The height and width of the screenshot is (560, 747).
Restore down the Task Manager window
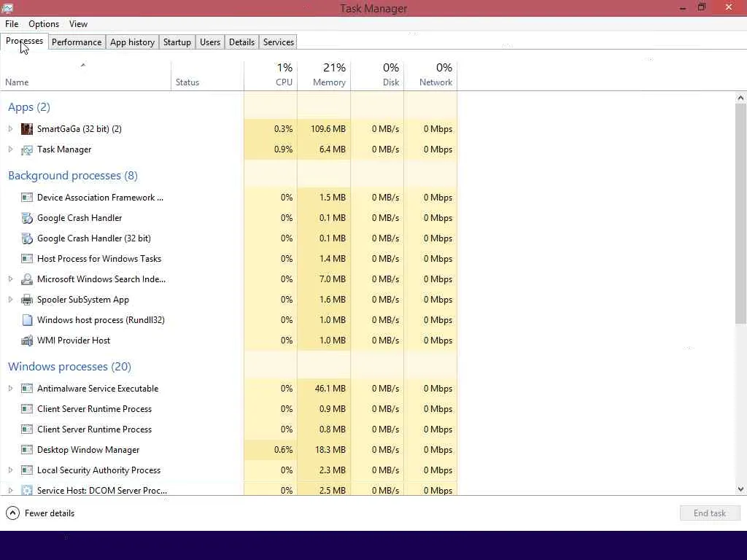point(702,7)
